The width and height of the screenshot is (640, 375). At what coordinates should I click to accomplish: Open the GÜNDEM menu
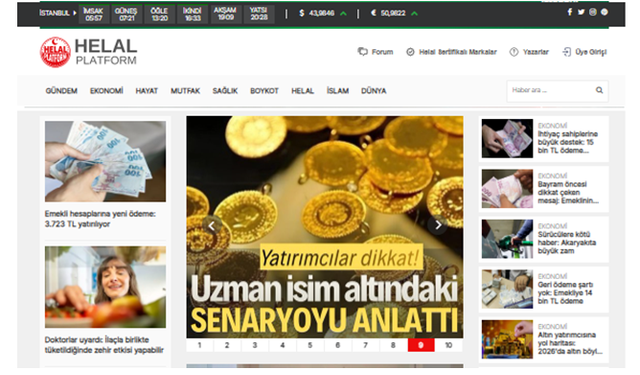[62, 91]
